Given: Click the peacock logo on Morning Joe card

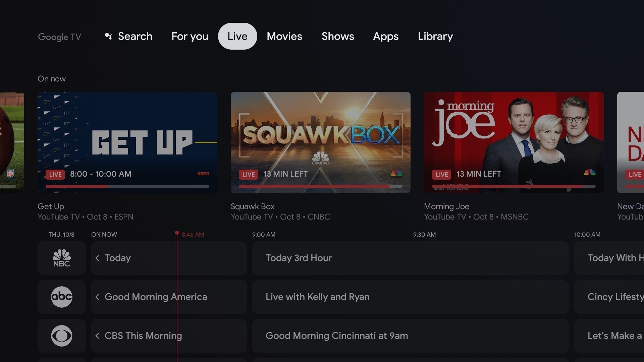Looking at the screenshot, I should click(x=590, y=173).
